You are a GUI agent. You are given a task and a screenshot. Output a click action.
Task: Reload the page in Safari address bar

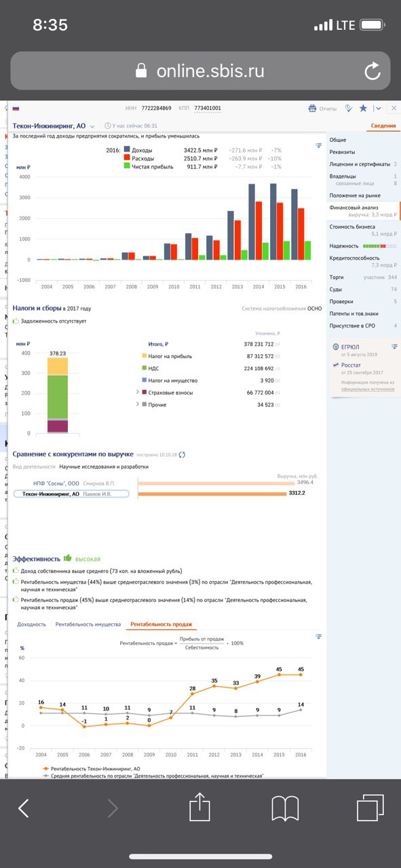tap(373, 71)
